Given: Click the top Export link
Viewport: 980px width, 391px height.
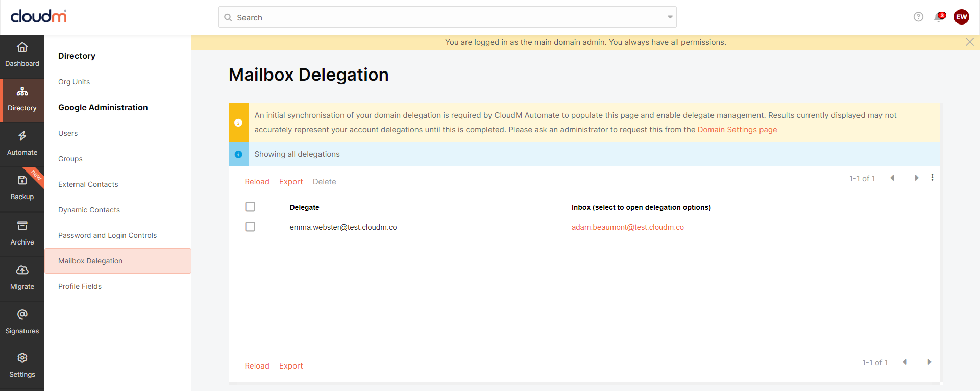Looking at the screenshot, I should coord(291,182).
